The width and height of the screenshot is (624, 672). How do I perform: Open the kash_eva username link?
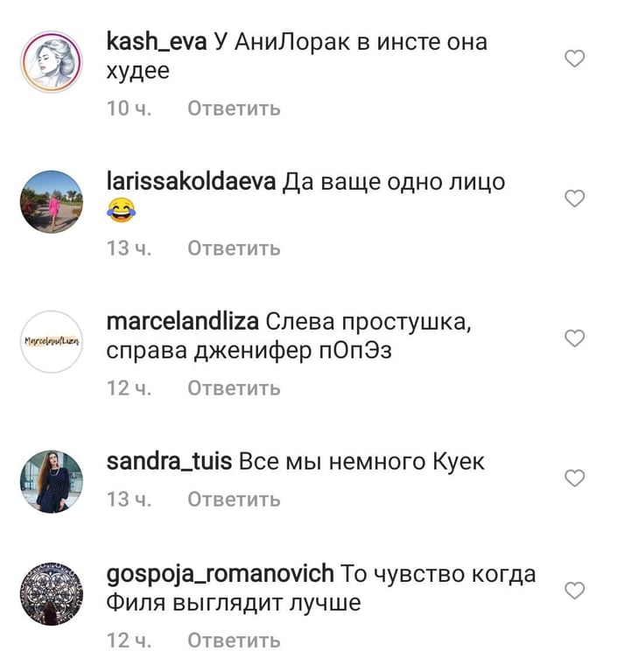coord(157,42)
